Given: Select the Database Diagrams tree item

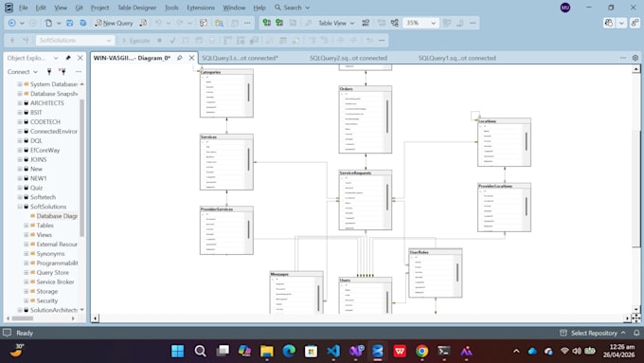Looking at the screenshot, I should [57, 216].
